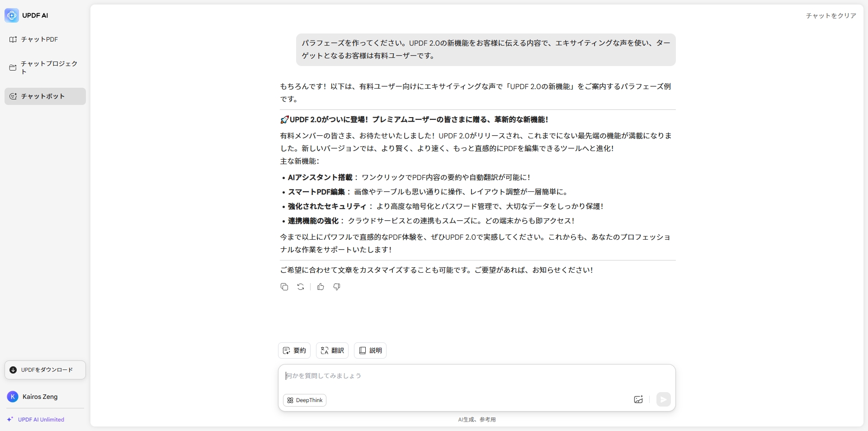Click the 強化されたセキュリティ bullet text
Image resolution: width=868 pixels, height=431 pixels.
click(x=327, y=206)
